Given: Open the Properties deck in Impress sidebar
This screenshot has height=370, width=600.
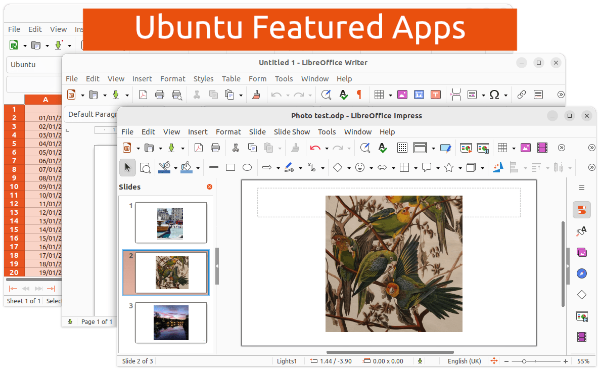Looking at the screenshot, I should point(582,210).
